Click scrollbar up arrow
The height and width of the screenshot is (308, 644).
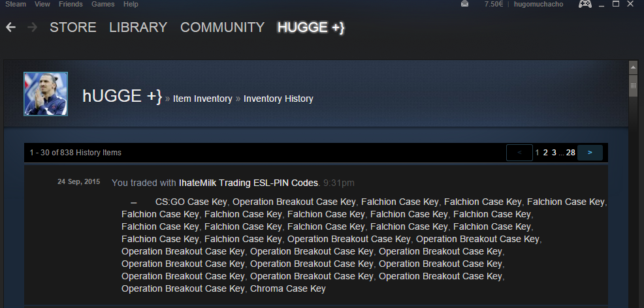tap(633, 67)
